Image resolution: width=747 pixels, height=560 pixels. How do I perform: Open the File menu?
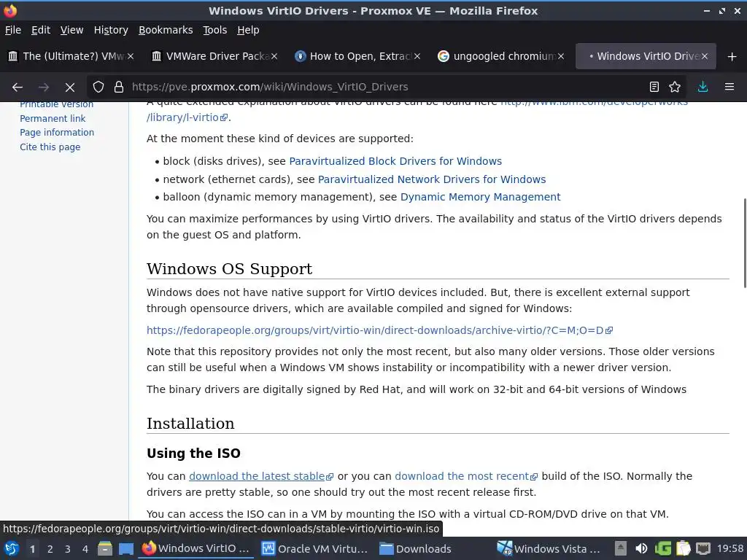coord(13,30)
